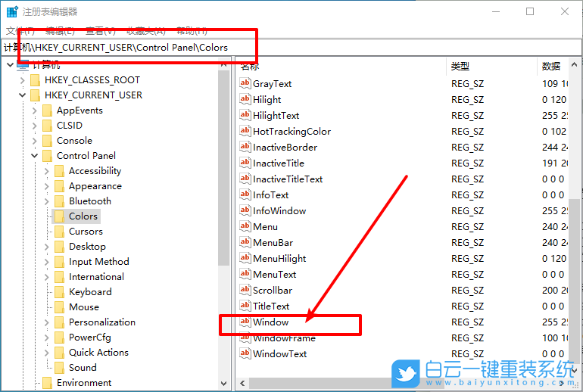The width and height of the screenshot is (583, 392).
Task: Click the Registry Editor app icon in title bar
Action: 11,12
